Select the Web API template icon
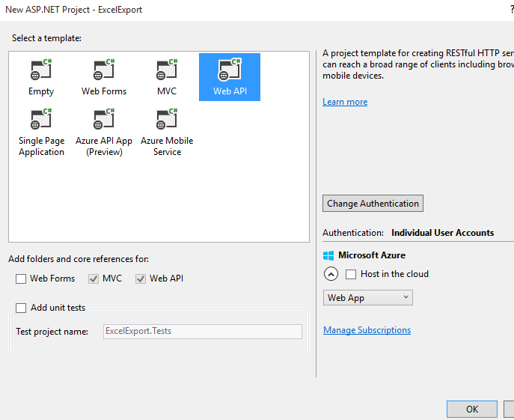The width and height of the screenshot is (514, 420). 229,70
